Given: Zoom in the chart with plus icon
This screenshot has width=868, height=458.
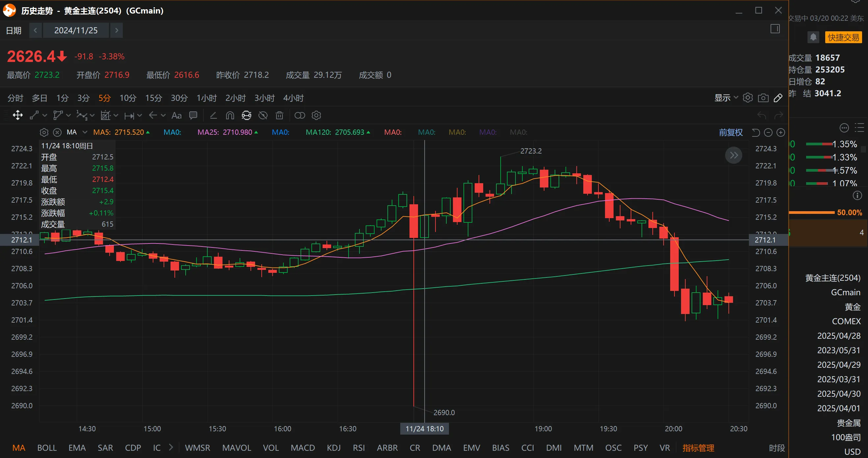Looking at the screenshot, I should 781,132.
